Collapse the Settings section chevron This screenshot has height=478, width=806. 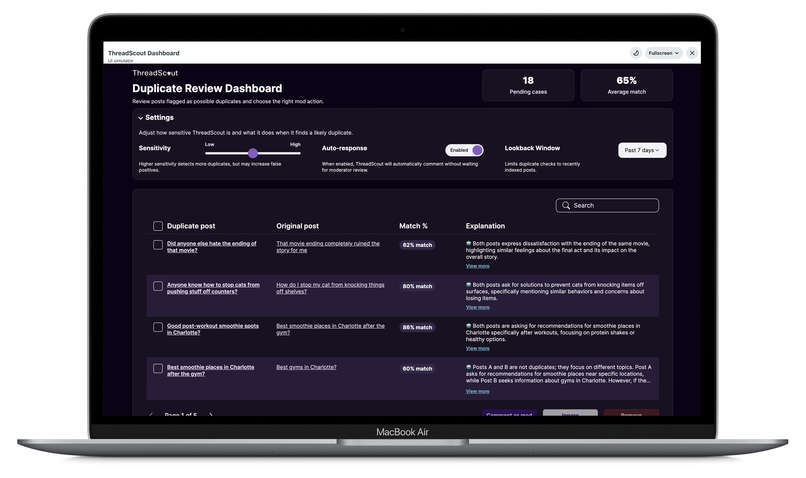(x=140, y=118)
